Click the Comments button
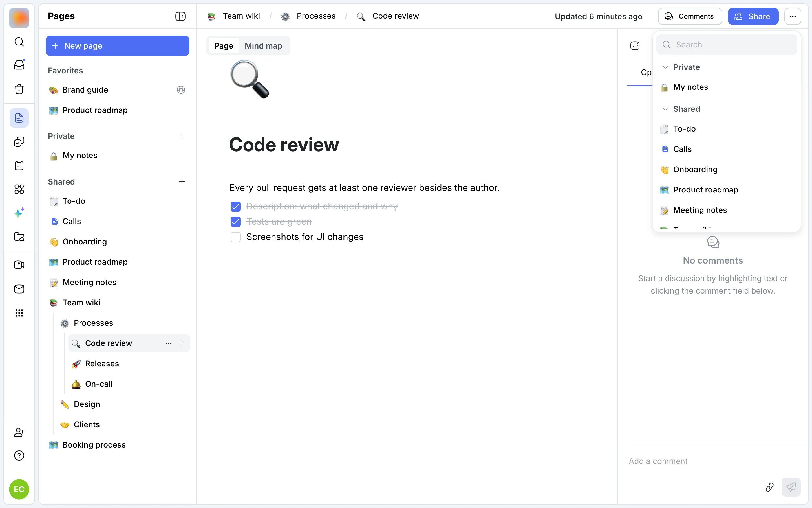The height and width of the screenshot is (508, 812). pyautogui.click(x=690, y=16)
